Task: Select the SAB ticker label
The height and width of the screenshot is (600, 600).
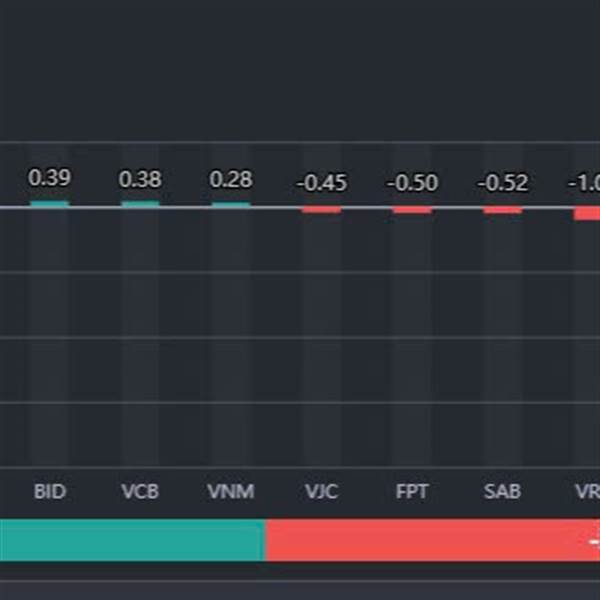Action: (x=503, y=492)
